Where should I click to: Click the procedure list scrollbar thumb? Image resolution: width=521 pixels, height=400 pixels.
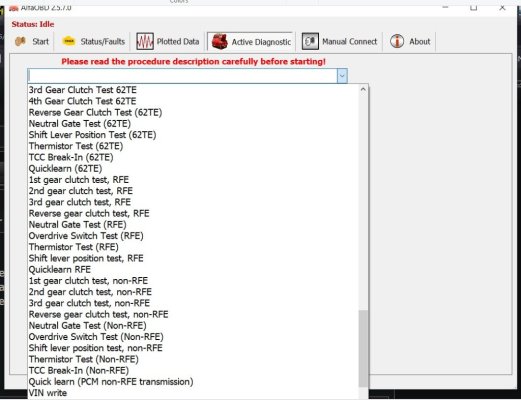(x=363, y=348)
